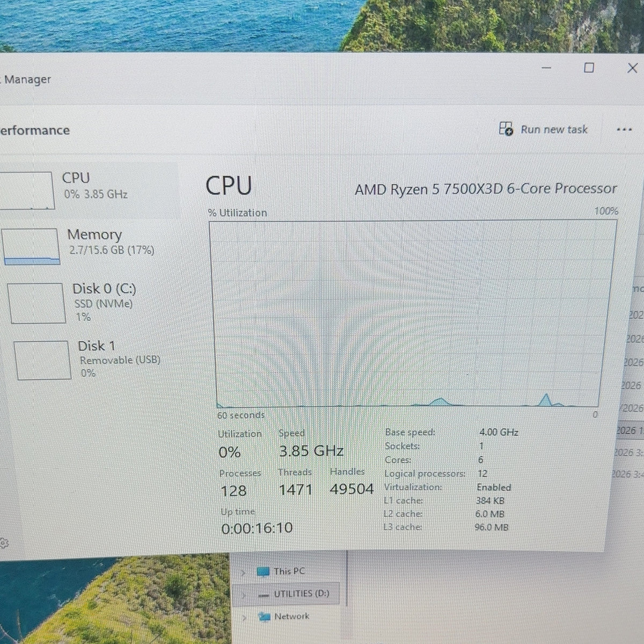Expand the Network tree node chevron

pos(244,617)
